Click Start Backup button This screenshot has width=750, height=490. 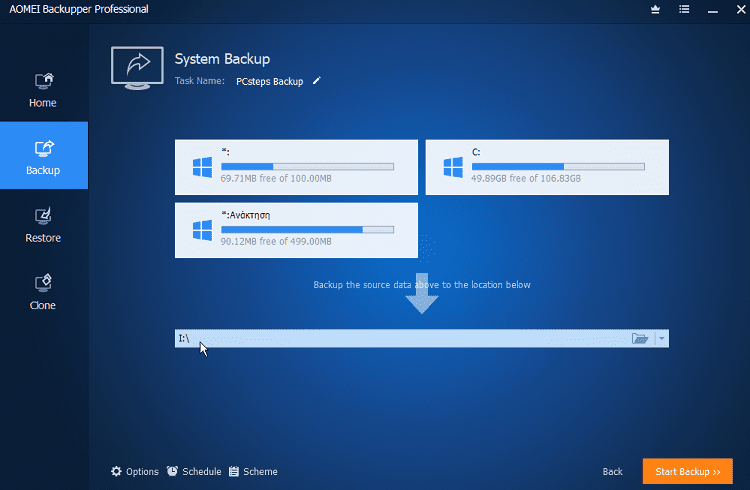point(688,471)
